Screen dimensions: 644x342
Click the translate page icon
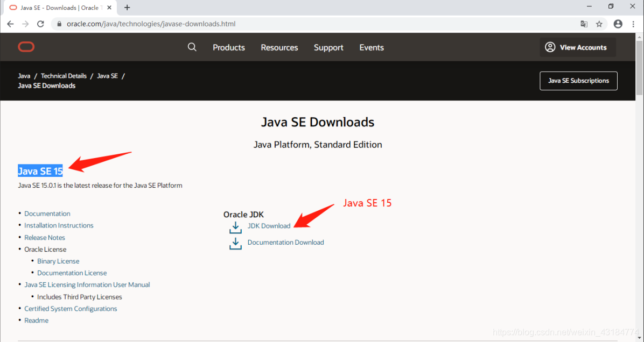tap(584, 24)
